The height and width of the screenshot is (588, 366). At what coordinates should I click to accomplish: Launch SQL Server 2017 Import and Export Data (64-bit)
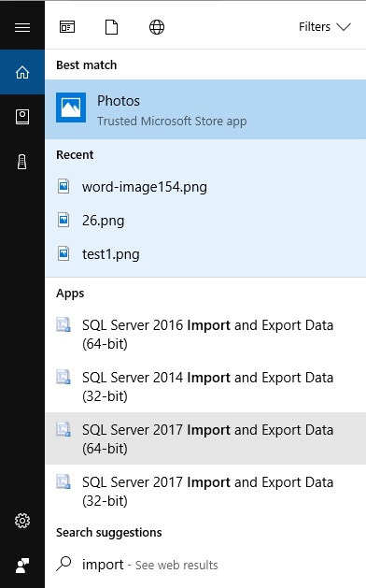[205, 438]
